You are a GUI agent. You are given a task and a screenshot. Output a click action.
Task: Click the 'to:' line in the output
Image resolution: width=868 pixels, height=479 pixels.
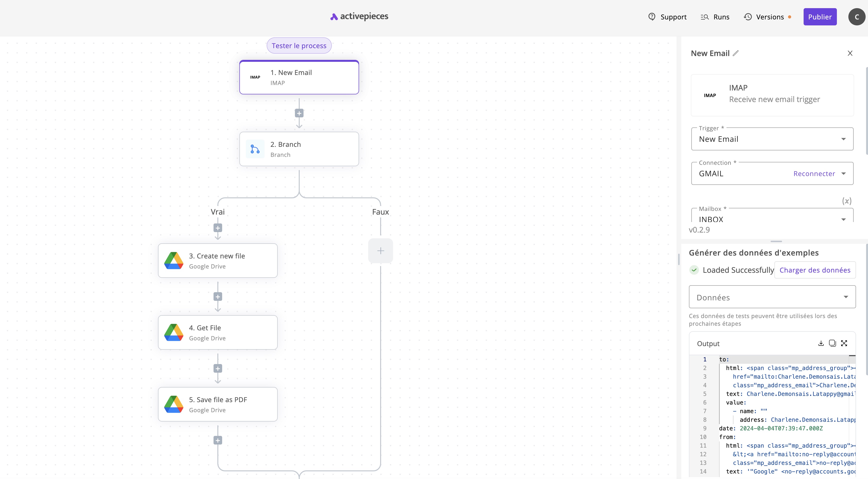(x=724, y=359)
